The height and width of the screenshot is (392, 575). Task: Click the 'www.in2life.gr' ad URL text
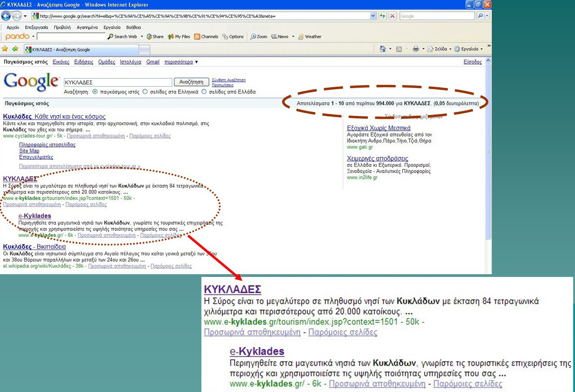362,178
